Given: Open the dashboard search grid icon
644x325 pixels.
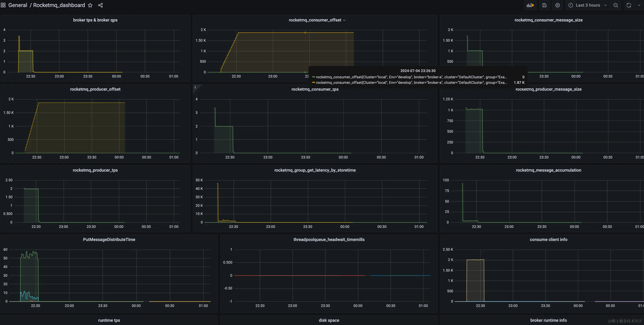Looking at the screenshot, I should click(x=3, y=5).
